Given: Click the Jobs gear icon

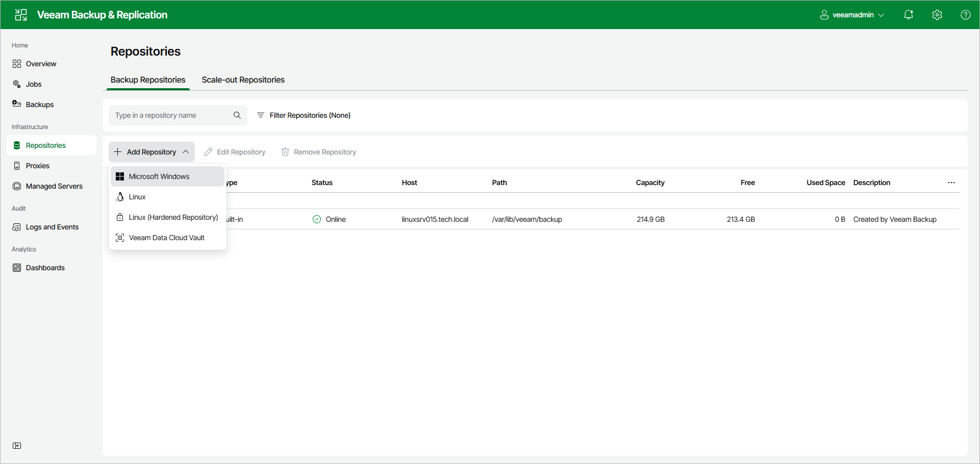Looking at the screenshot, I should (17, 84).
